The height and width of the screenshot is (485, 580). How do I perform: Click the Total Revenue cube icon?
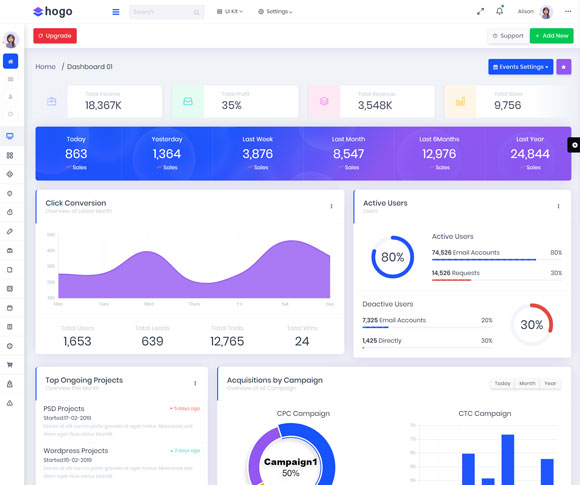point(324,101)
